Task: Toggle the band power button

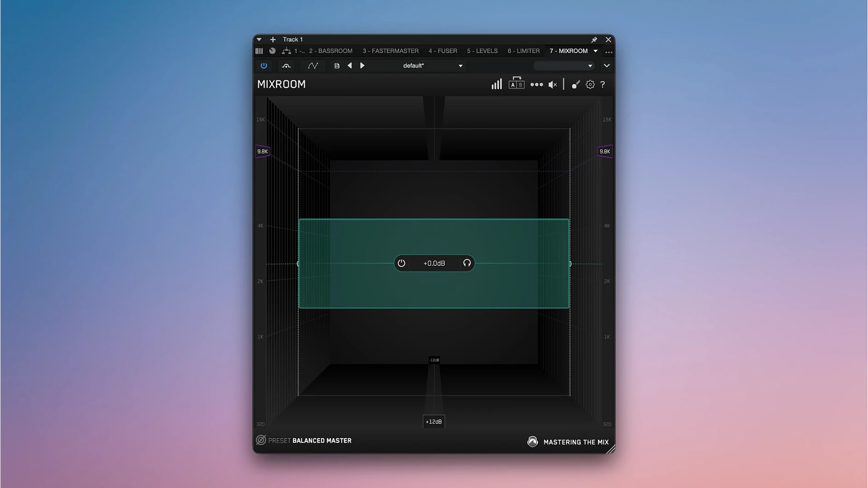Action: pos(402,263)
